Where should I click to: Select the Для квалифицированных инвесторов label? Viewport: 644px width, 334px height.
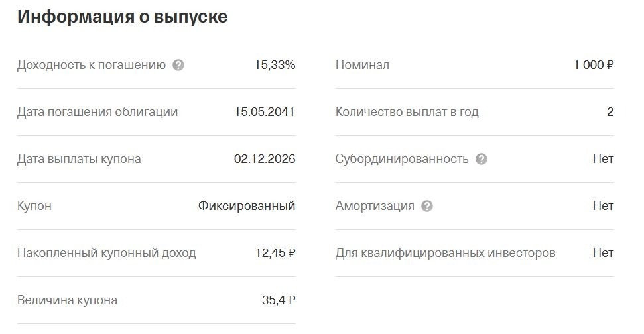click(x=445, y=253)
